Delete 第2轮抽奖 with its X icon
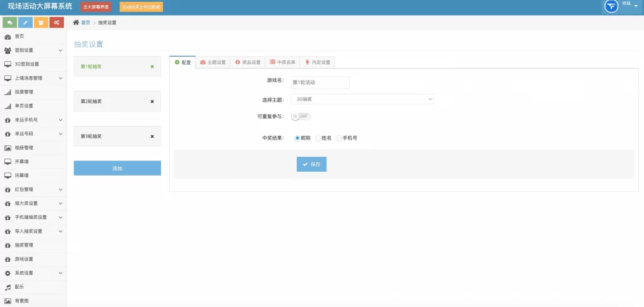Screen dimensions: 644x307 [x=152, y=101]
